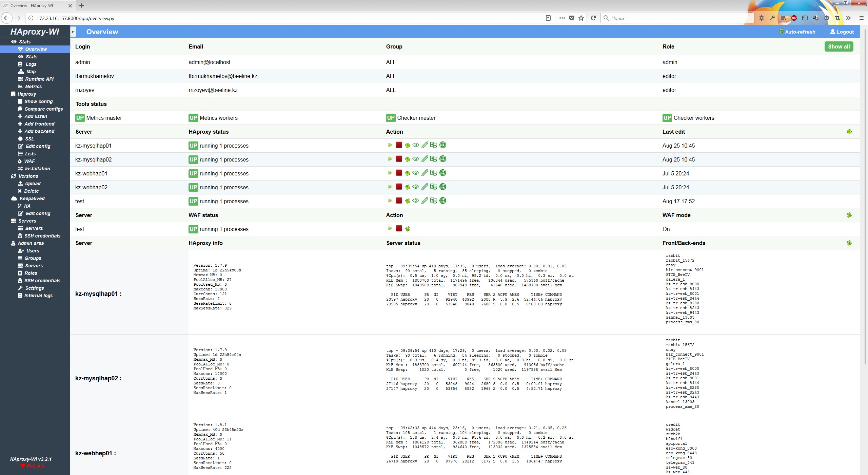Stop HAproxy on kz-mysqlhap02 with red square

399,159
